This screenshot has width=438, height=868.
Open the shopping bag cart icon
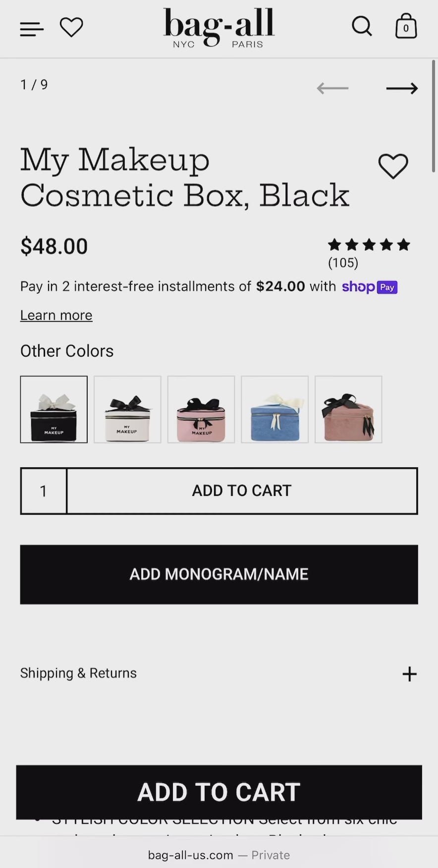point(406,27)
